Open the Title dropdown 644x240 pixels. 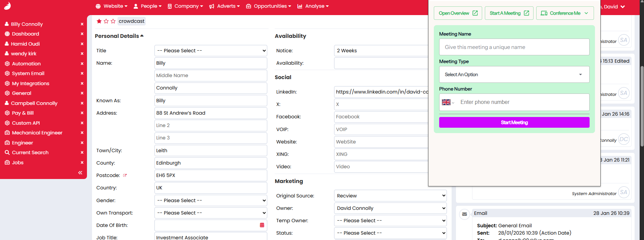coord(211,51)
